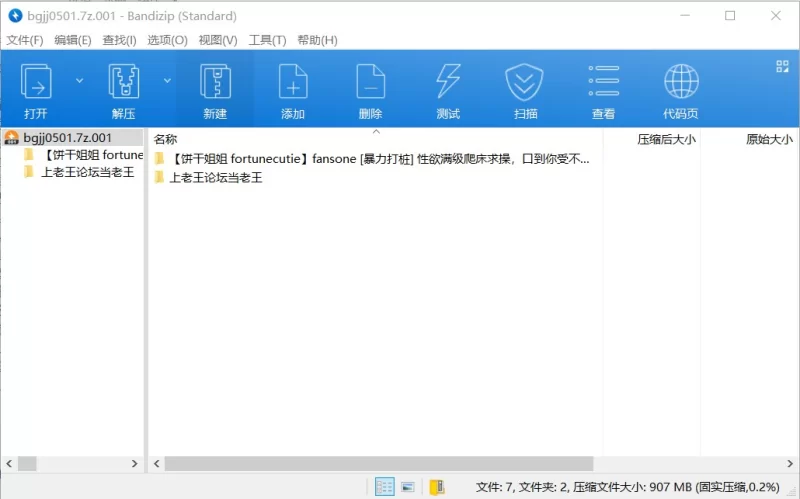Open the 帮助(H) menu
This screenshot has height=499, width=800.
coord(317,40)
